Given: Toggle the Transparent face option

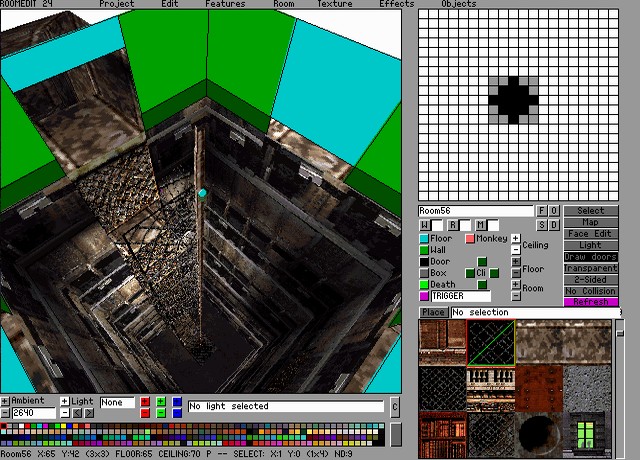Looking at the screenshot, I should click(591, 268).
